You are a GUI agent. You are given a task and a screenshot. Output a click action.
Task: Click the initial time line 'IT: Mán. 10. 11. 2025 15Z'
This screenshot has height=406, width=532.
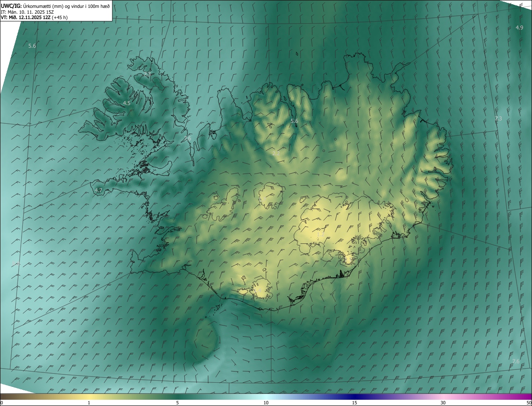click(x=28, y=12)
